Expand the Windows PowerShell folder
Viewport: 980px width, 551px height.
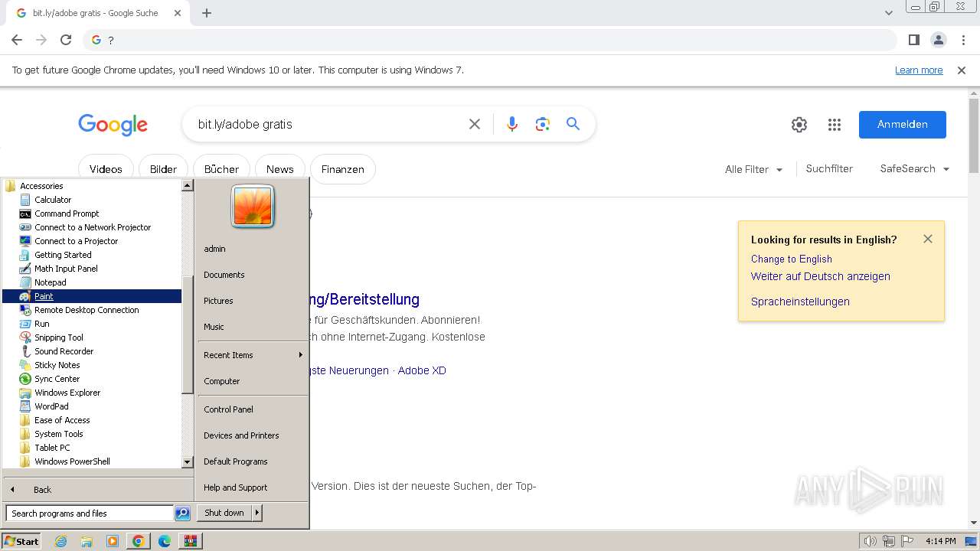[x=72, y=461]
